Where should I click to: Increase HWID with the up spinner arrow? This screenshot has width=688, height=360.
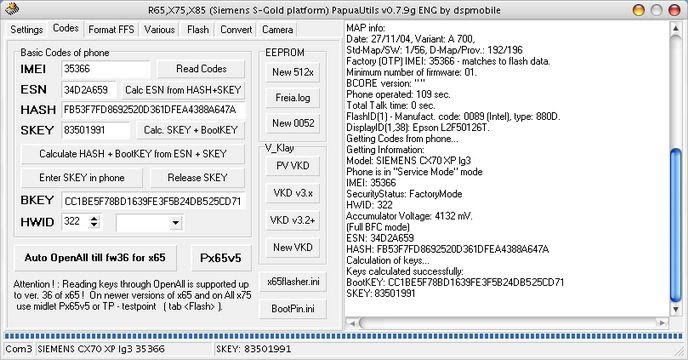coord(94,218)
